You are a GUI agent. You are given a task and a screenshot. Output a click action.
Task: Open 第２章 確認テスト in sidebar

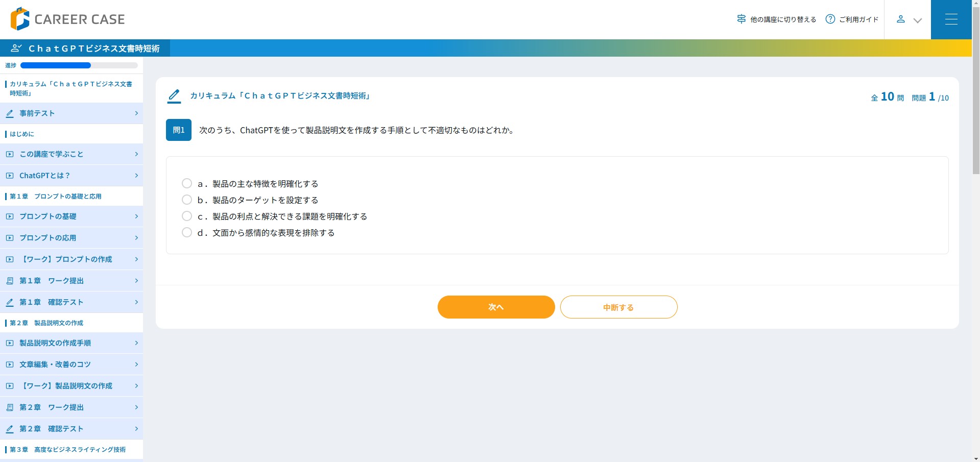pos(51,429)
